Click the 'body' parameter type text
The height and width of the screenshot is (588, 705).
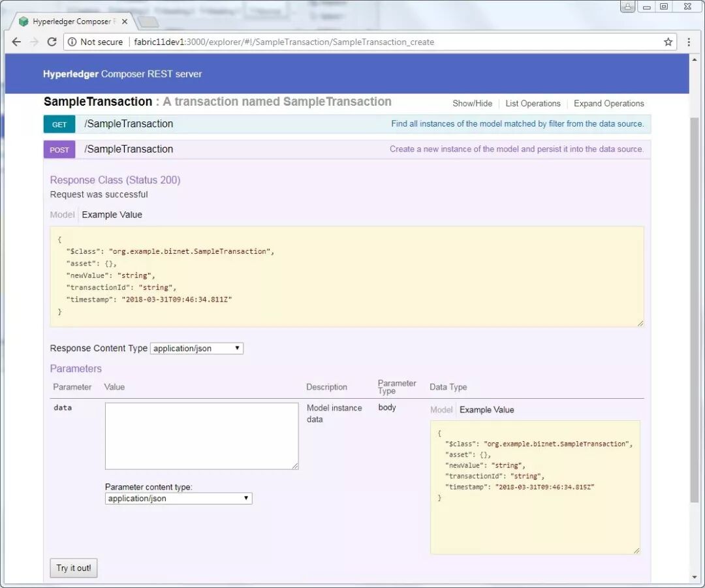click(x=387, y=407)
